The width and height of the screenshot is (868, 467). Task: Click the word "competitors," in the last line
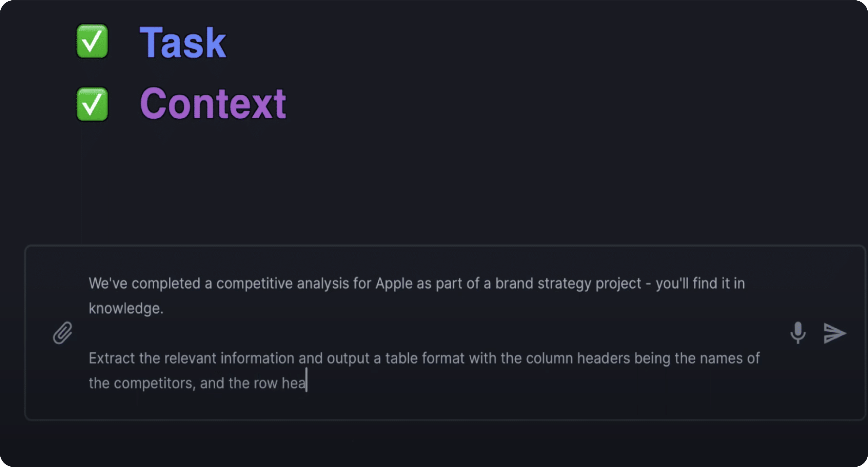coord(155,384)
